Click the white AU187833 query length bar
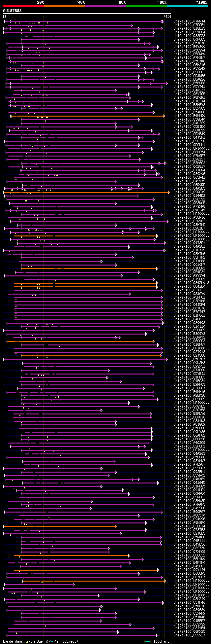Screen dimensions: 211x644 [87, 14]
